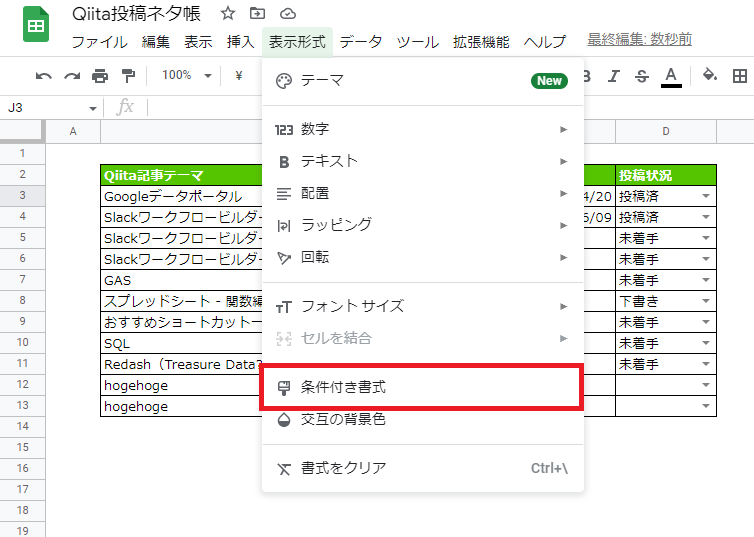The height and width of the screenshot is (537, 754).
Task: Open the borders tool
Action: point(740,76)
